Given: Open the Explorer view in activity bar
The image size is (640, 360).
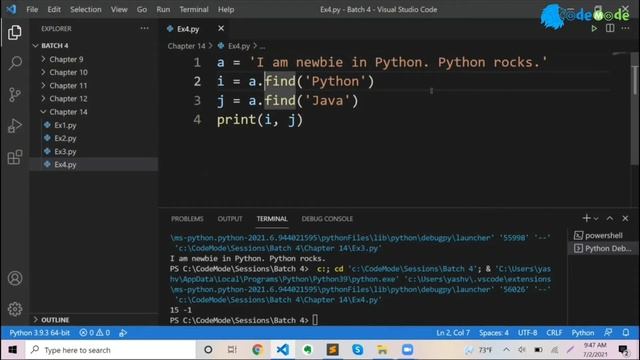Looking at the screenshot, I should point(15,32).
